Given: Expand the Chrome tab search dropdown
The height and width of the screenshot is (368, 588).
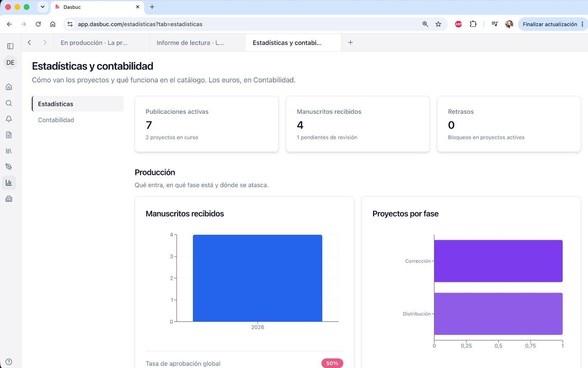Looking at the screenshot, I should 42,7.
